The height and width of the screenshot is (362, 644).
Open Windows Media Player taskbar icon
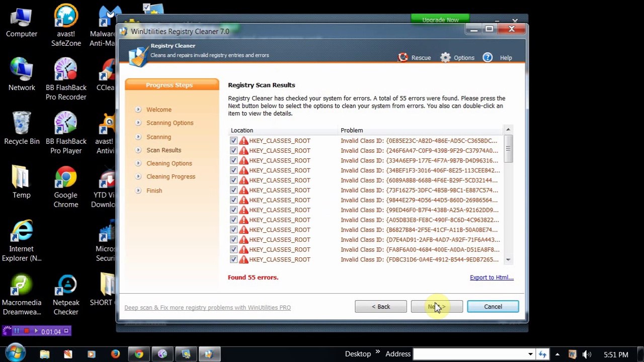click(x=92, y=354)
